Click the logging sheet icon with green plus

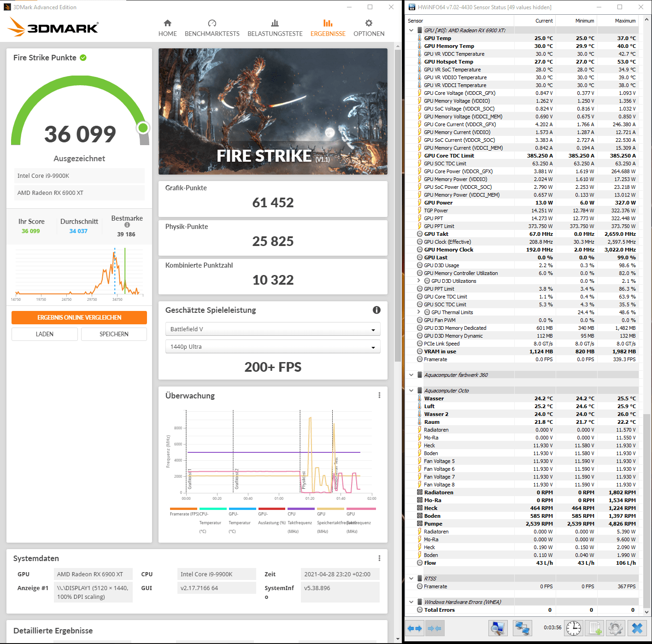point(595,628)
